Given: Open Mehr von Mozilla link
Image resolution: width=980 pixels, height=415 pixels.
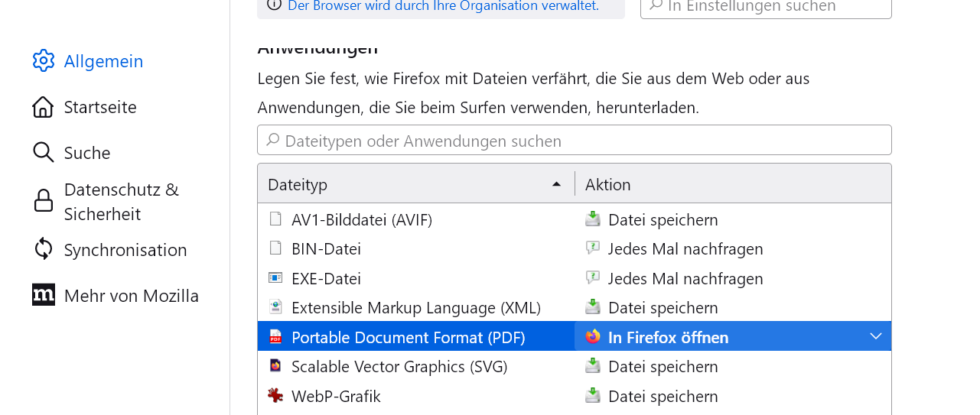Looking at the screenshot, I should [x=132, y=296].
